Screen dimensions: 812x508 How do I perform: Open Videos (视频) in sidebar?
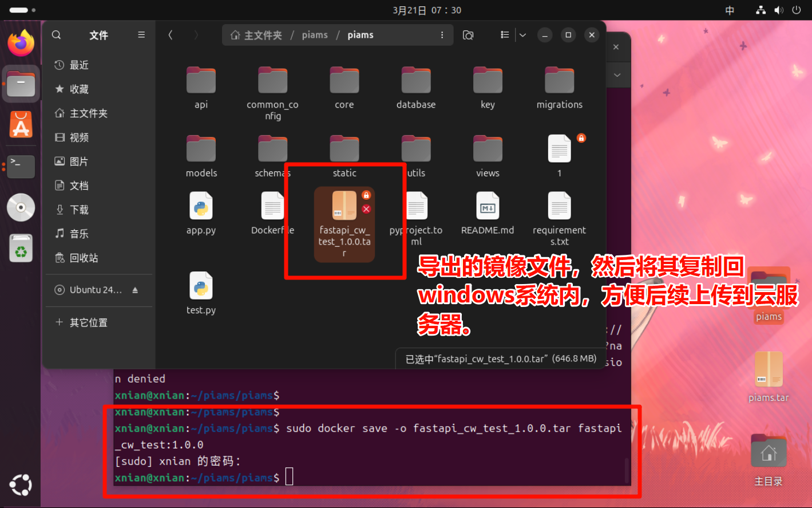coord(98,137)
